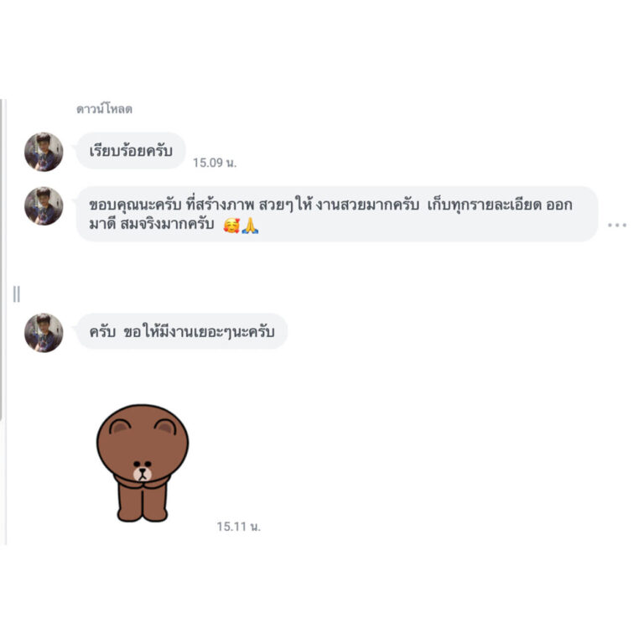
Task: Select the เรียบร้อยครับ message bubble
Action: click(131, 151)
